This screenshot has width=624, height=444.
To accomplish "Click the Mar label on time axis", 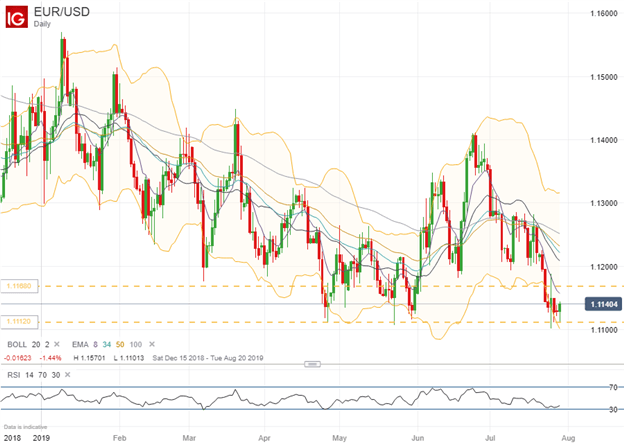I will point(189,438).
